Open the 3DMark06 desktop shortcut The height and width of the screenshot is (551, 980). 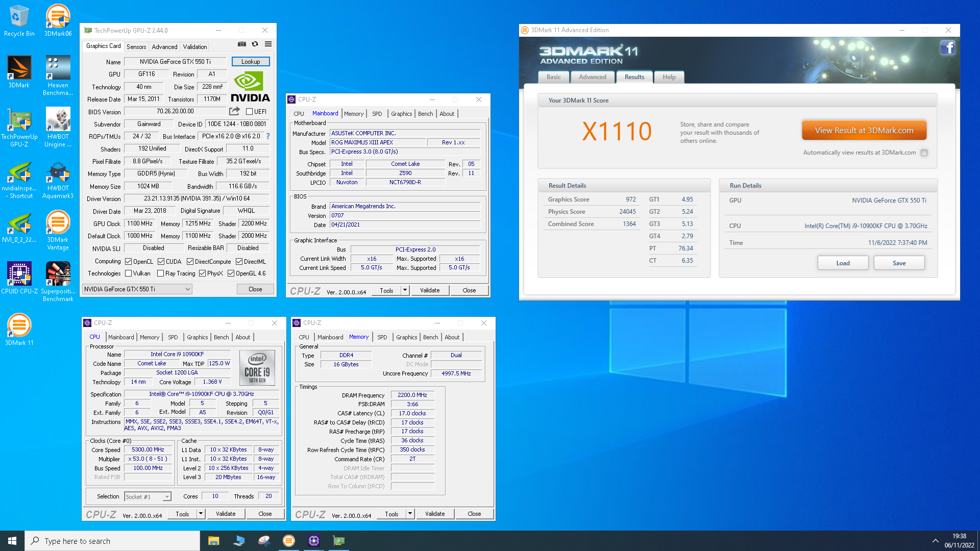coord(58,20)
